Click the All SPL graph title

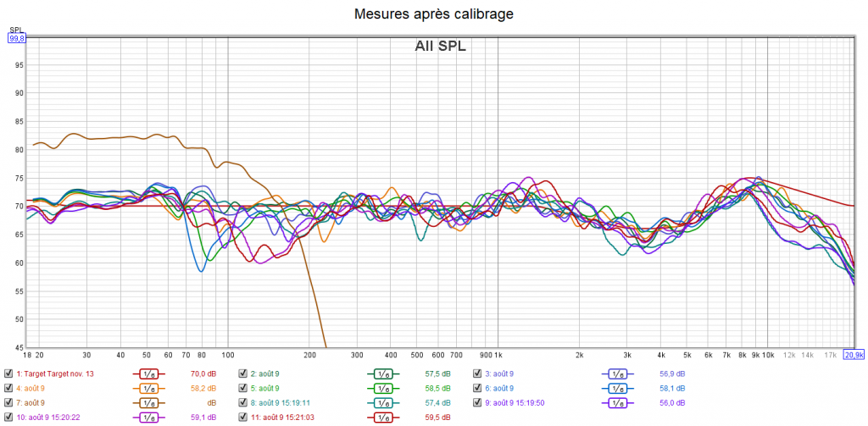point(440,47)
